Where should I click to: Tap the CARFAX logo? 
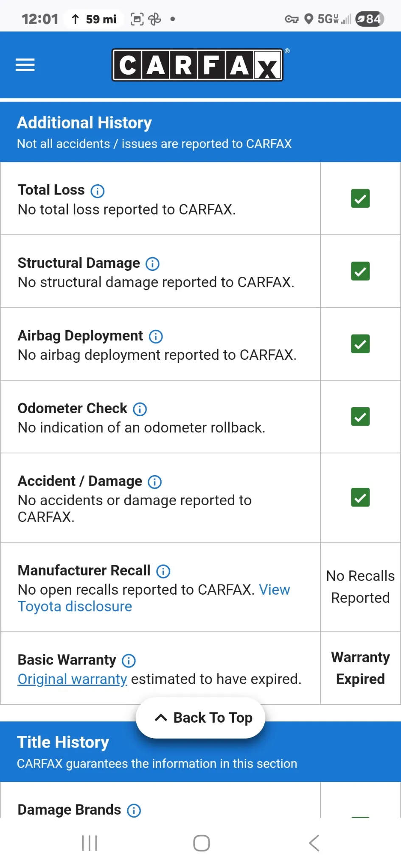(x=198, y=65)
